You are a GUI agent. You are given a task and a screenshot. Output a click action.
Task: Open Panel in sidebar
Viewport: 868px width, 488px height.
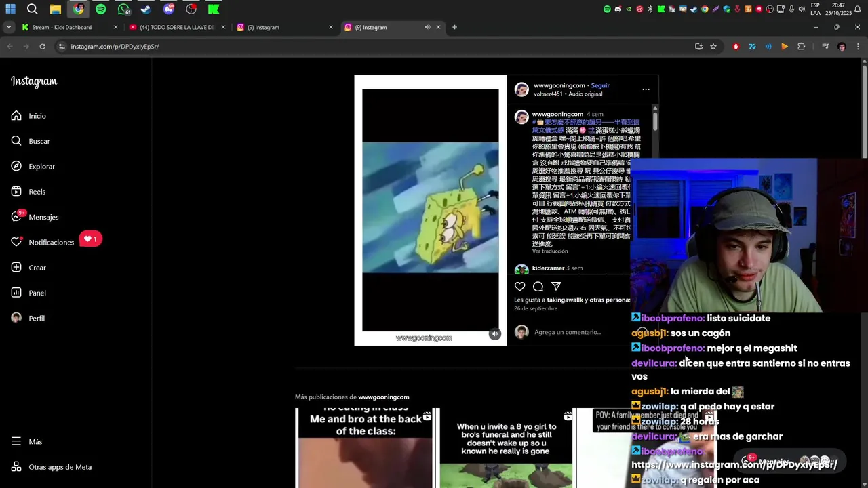28,293
